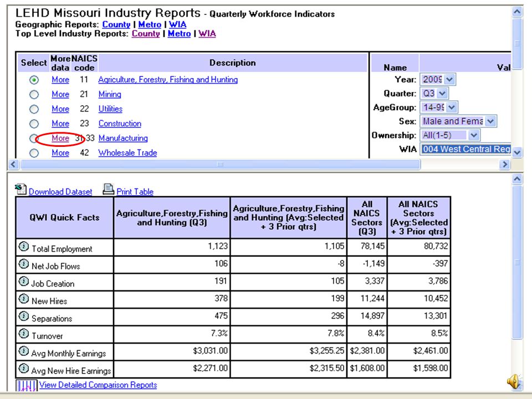The image size is (532, 399).
Task: Click the top pane scroll-up arrow
Action: click(516, 12)
